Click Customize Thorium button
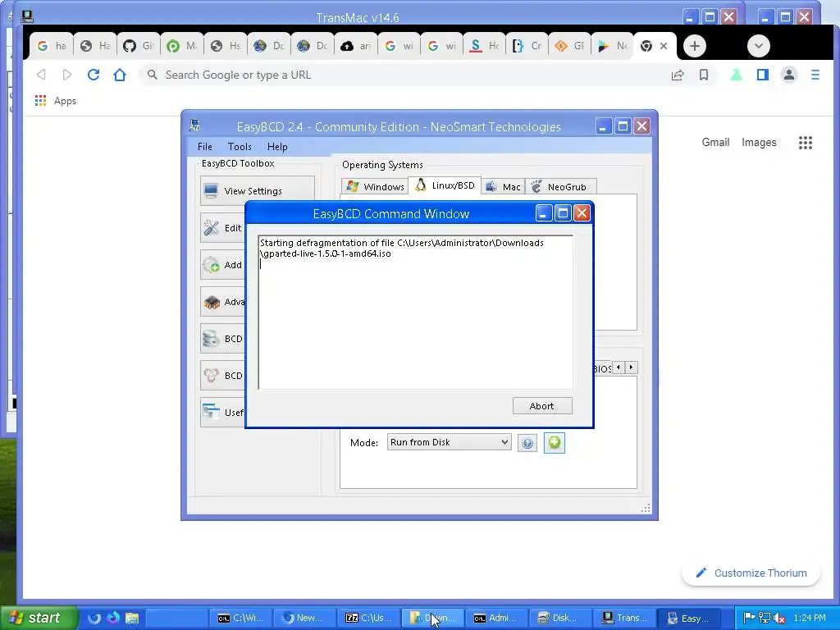The image size is (840, 630). pos(751,573)
